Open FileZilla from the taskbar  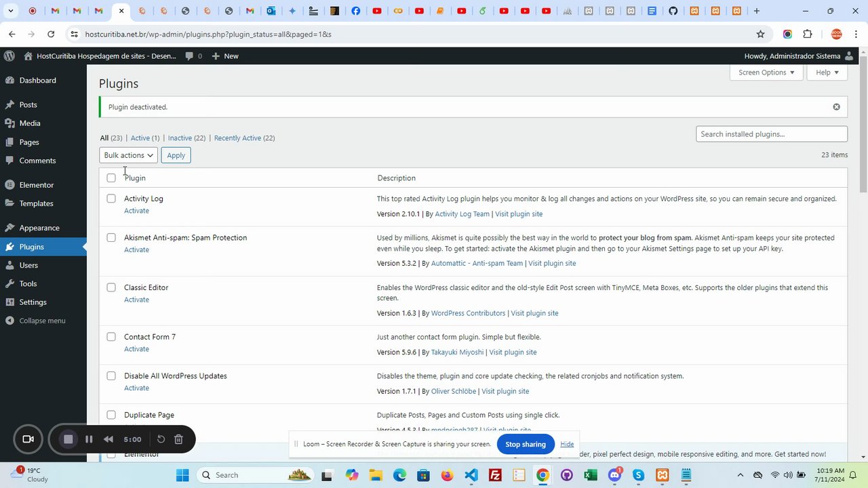tap(495, 475)
